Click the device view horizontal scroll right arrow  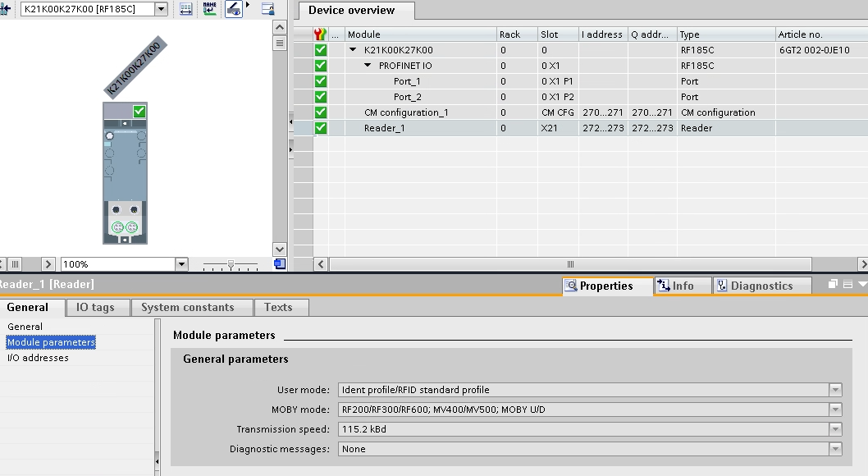click(48, 264)
